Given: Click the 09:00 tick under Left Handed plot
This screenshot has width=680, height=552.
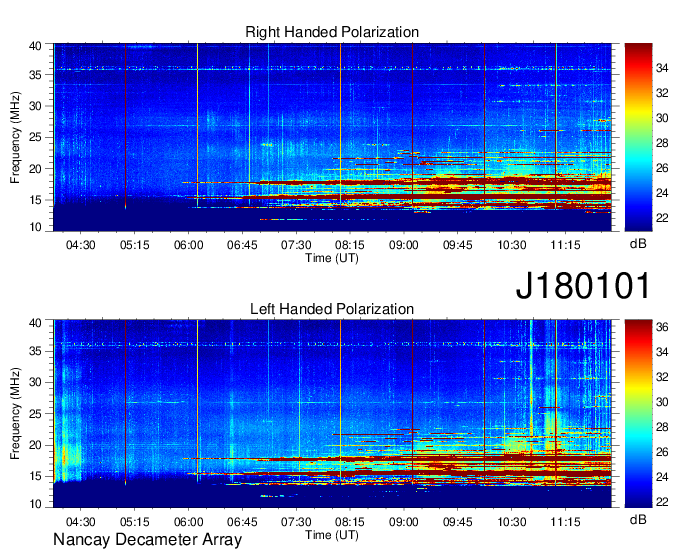Looking at the screenshot, I should [x=403, y=522].
